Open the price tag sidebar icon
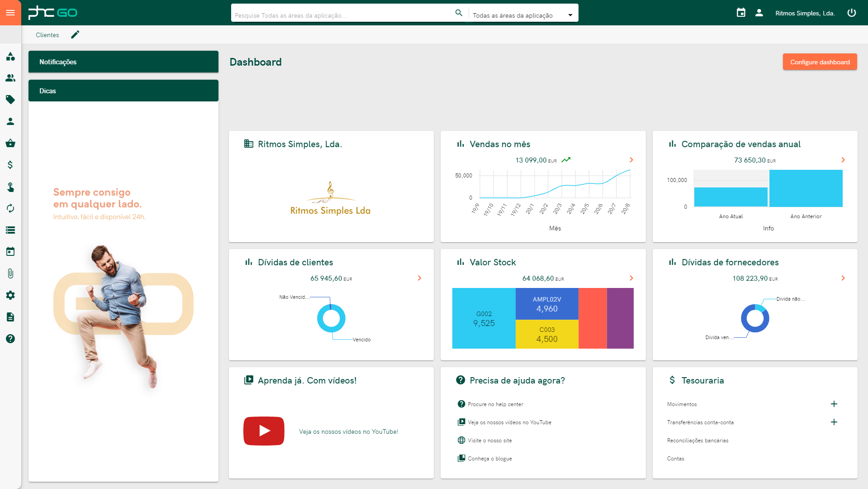868x489 pixels. (x=10, y=100)
